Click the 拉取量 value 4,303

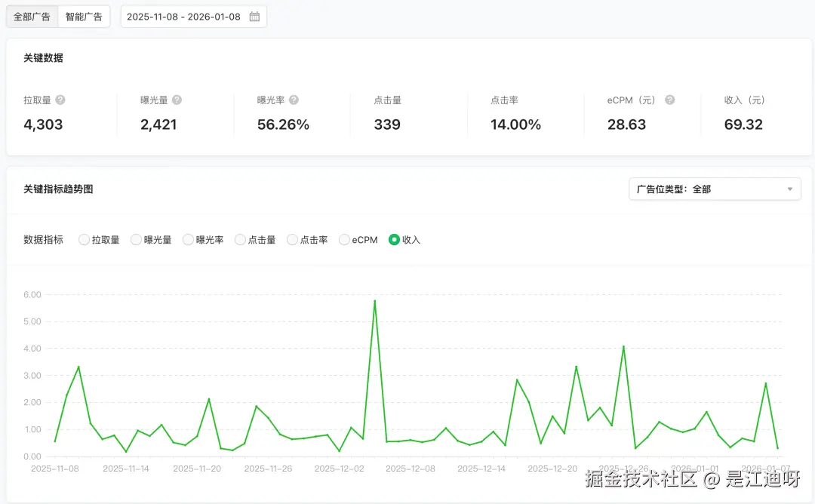tap(43, 124)
